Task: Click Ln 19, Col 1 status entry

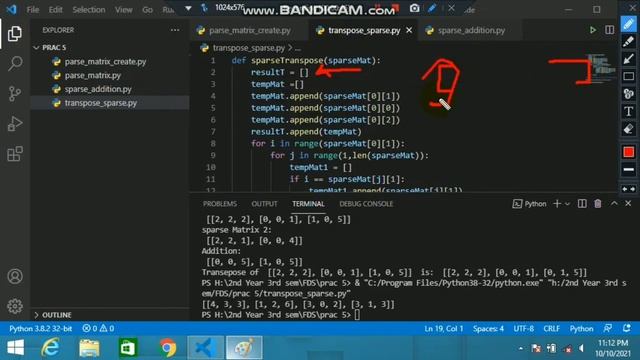Action: coord(444,329)
